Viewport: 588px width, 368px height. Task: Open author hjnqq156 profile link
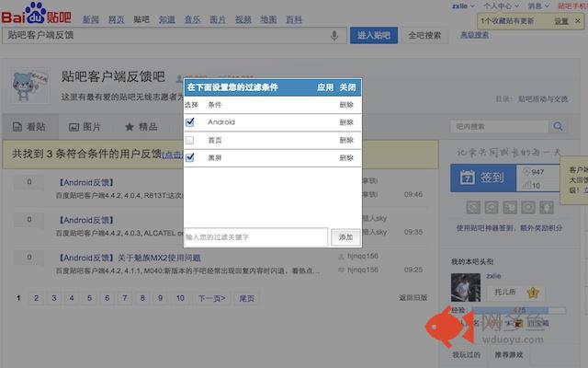click(x=363, y=256)
